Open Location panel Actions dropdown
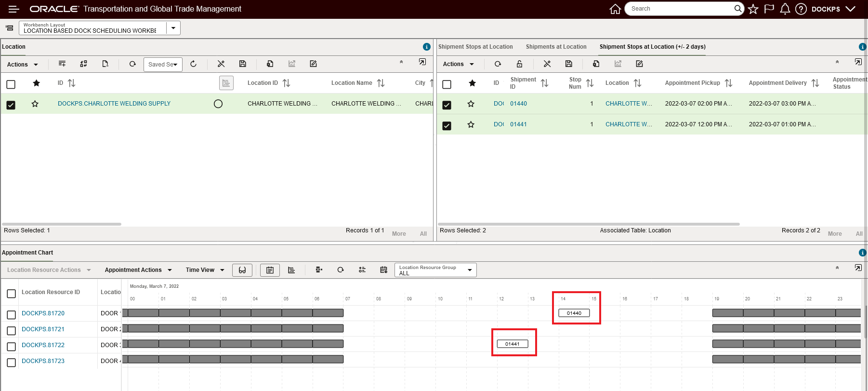Screen dimensions: 868x391 point(23,65)
